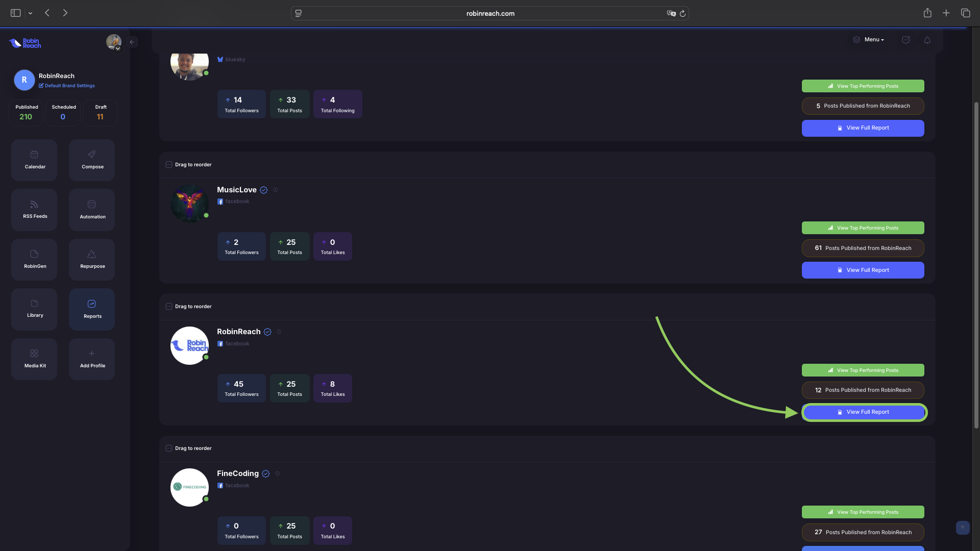
Task: Select the Reports sidebar item
Action: click(92, 309)
